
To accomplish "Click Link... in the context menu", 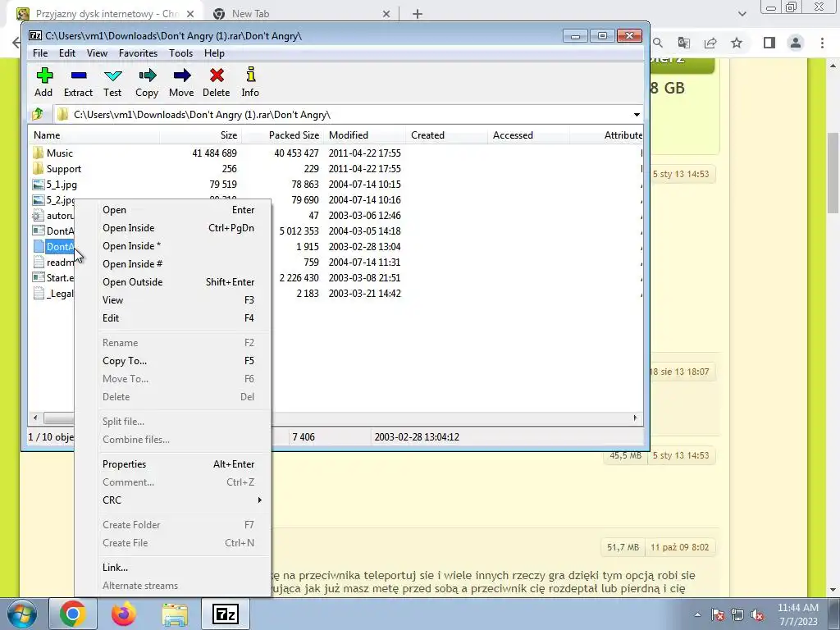I will point(172,568).
